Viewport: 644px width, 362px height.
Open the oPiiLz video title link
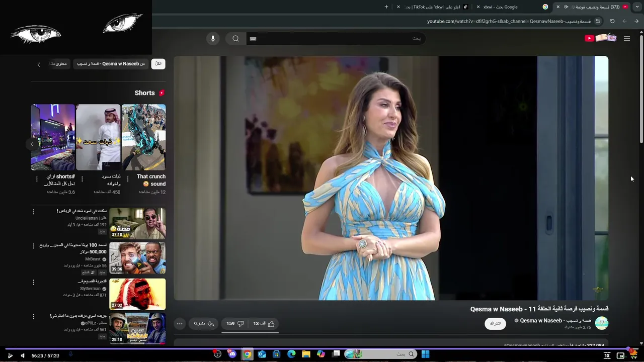78,316
